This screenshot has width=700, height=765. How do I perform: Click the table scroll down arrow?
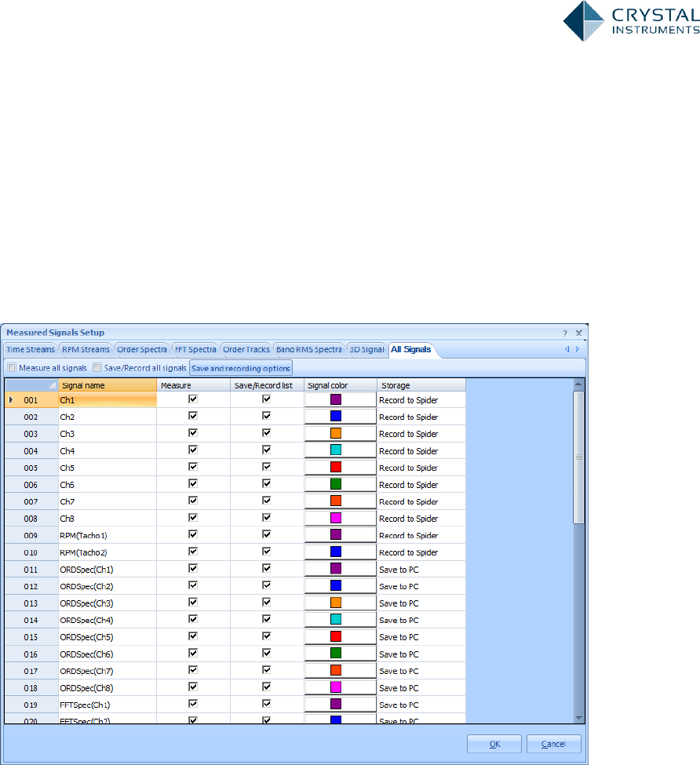click(578, 718)
